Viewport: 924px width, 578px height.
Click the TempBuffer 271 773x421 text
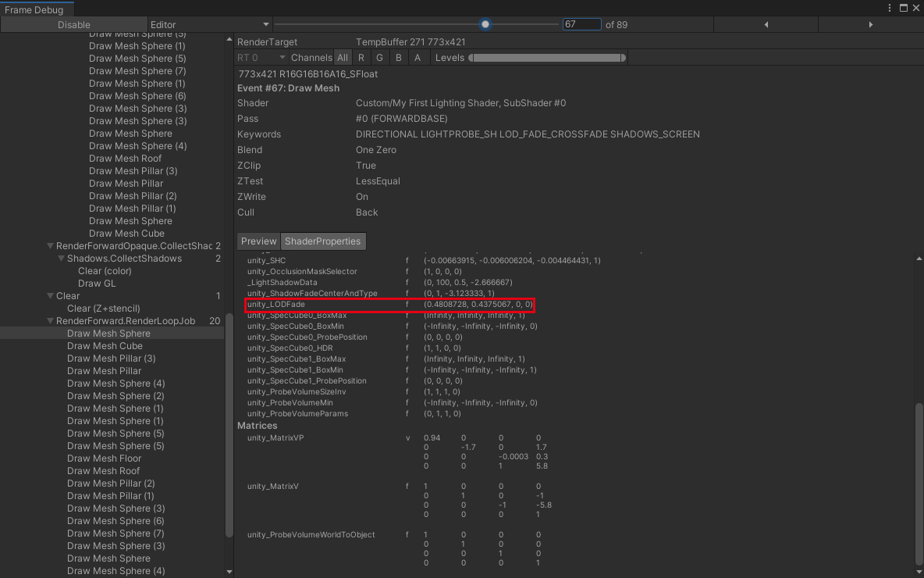(x=410, y=42)
